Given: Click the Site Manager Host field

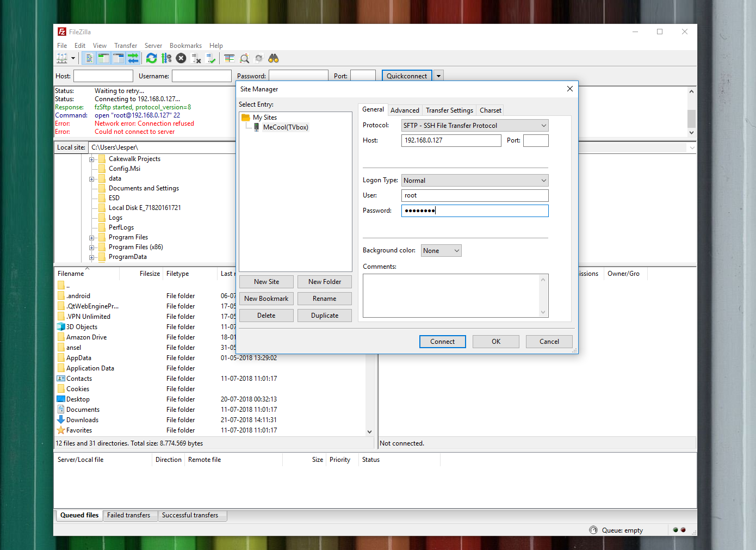Looking at the screenshot, I should tap(451, 140).
